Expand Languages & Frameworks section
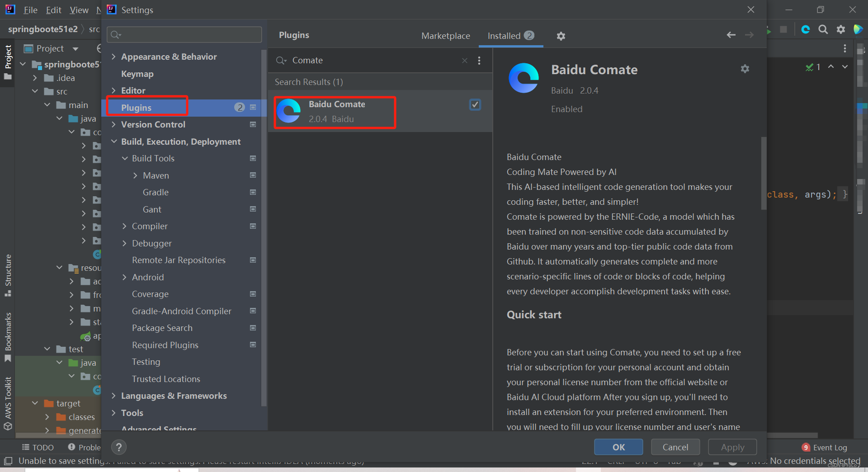The height and width of the screenshot is (472, 868). [113, 396]
